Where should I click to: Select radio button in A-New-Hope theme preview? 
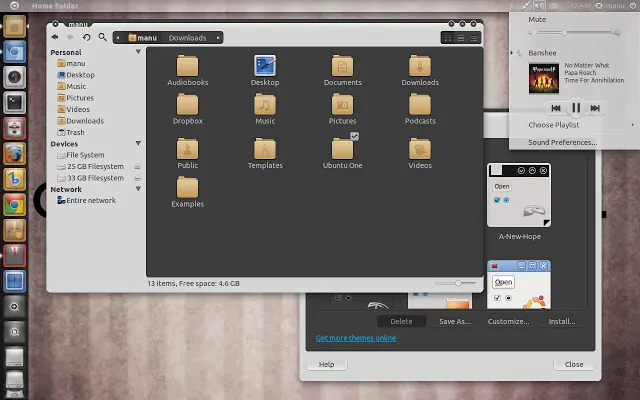[x=506, y=200]
